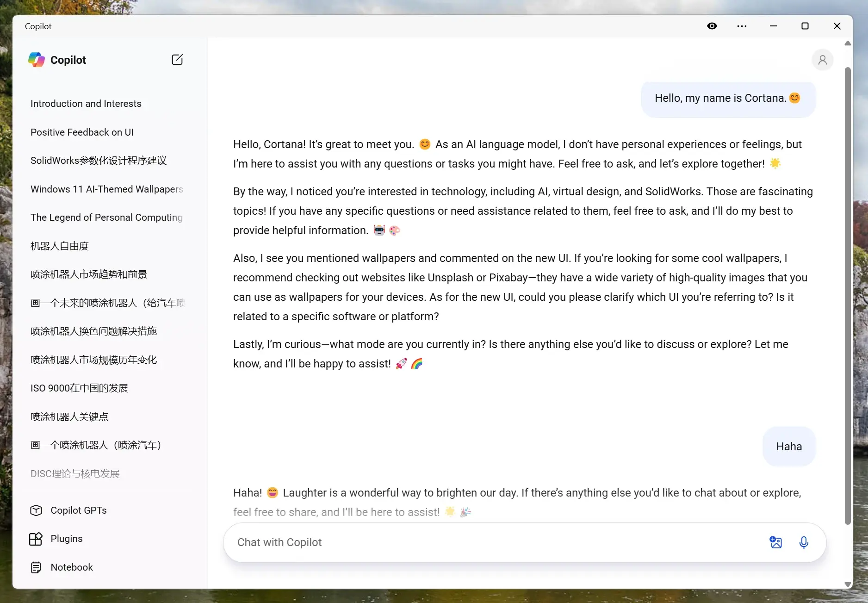This screenshot has width=868, height=603.
Task: Click the 'Haha' user message bubble
Action: 789,447
